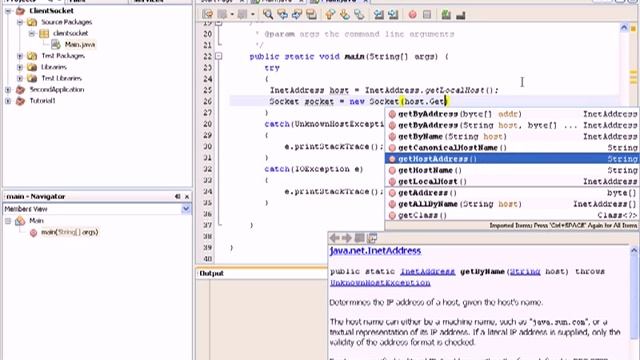Click Javadoc popup Back arrow

(x=335, y=238)
